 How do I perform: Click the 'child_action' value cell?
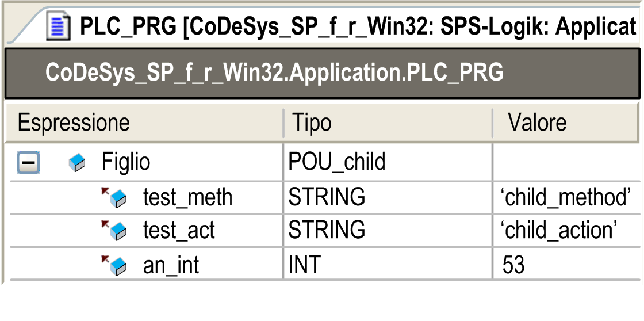[x=567, y=231]
